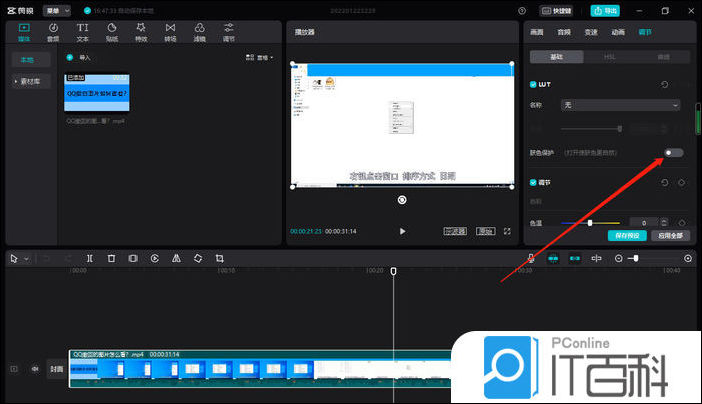This screenshot has height=404, width=702.
Task: Click the split clip tool in timeline toolbar
Action: (90, 258)
